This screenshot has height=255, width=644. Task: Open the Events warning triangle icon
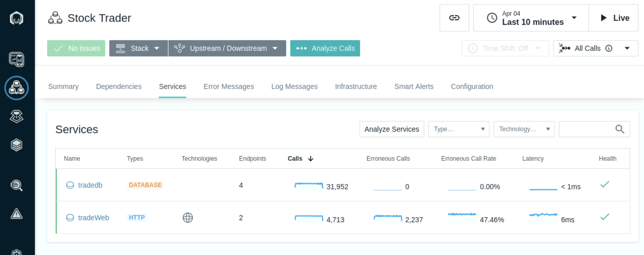click(x=16, y=214)
